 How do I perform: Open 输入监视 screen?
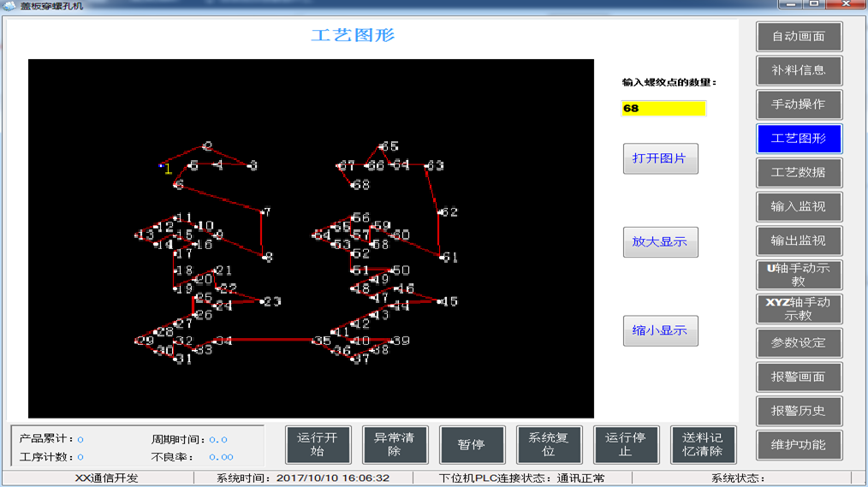pos(799,207)
